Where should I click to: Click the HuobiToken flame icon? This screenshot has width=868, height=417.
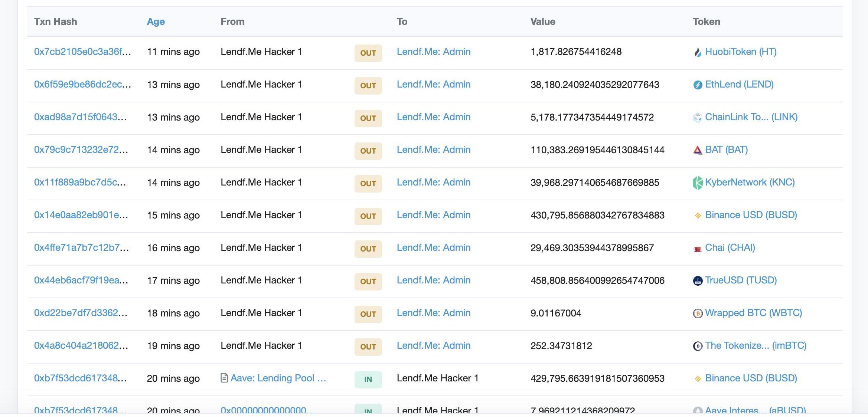click(698, 52)
